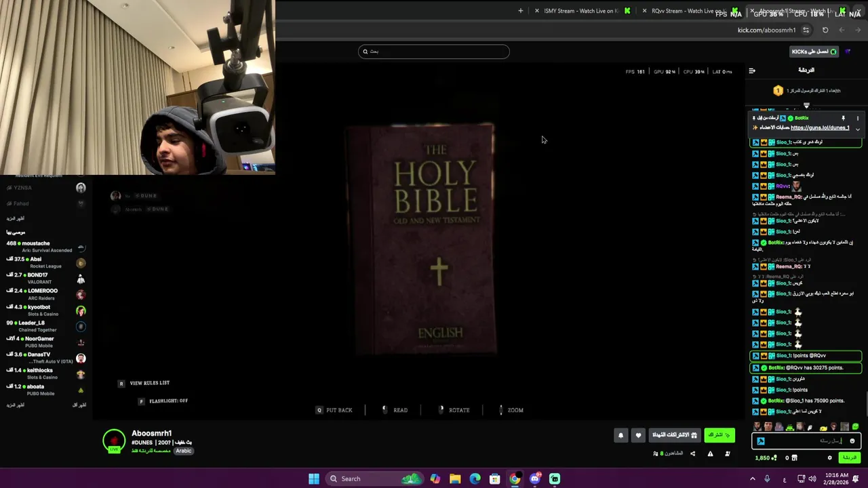Click the #DUNES tag in stream title

(142, 442)
